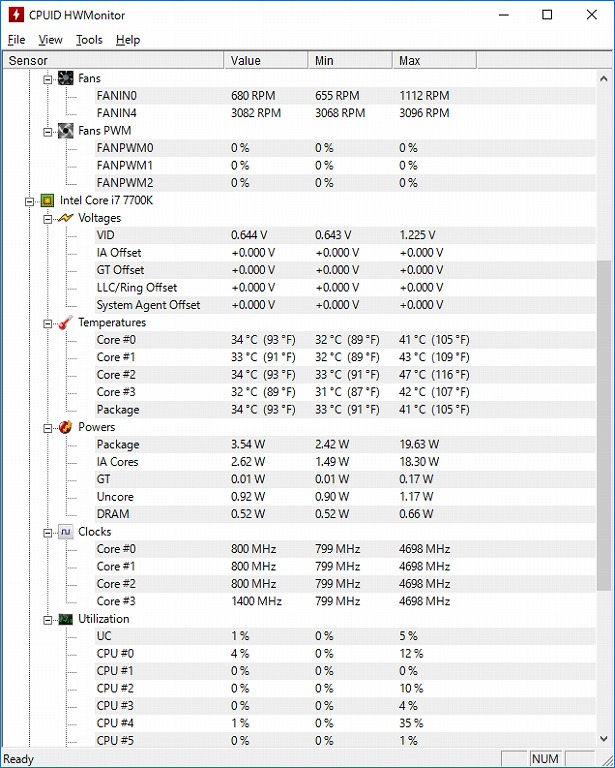Collapse the Temperatures tree section
Viewport: 615px width, 768px height.
[47, 323]
